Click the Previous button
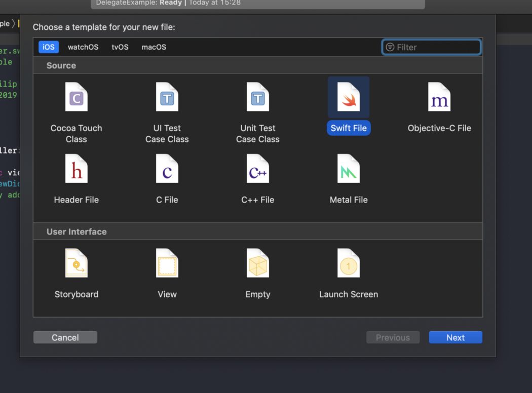The image size is (532, 393). (x=393, y=337)
